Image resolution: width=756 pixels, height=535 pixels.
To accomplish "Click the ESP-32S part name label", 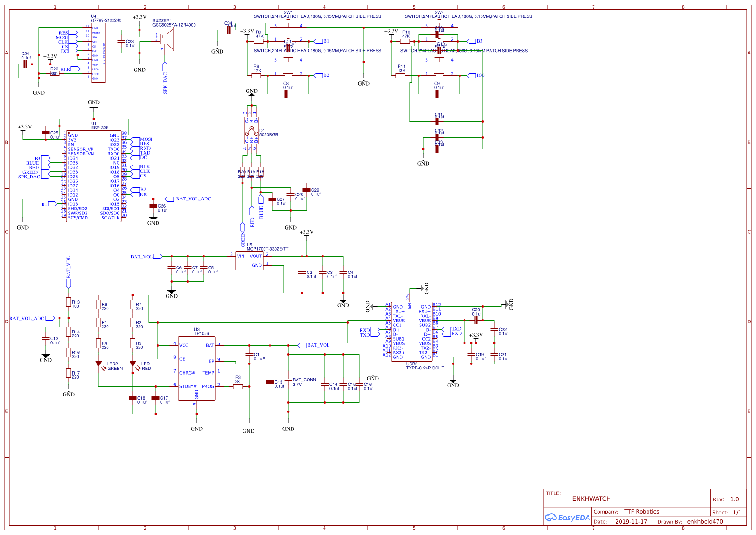I will tap(100, 128).
